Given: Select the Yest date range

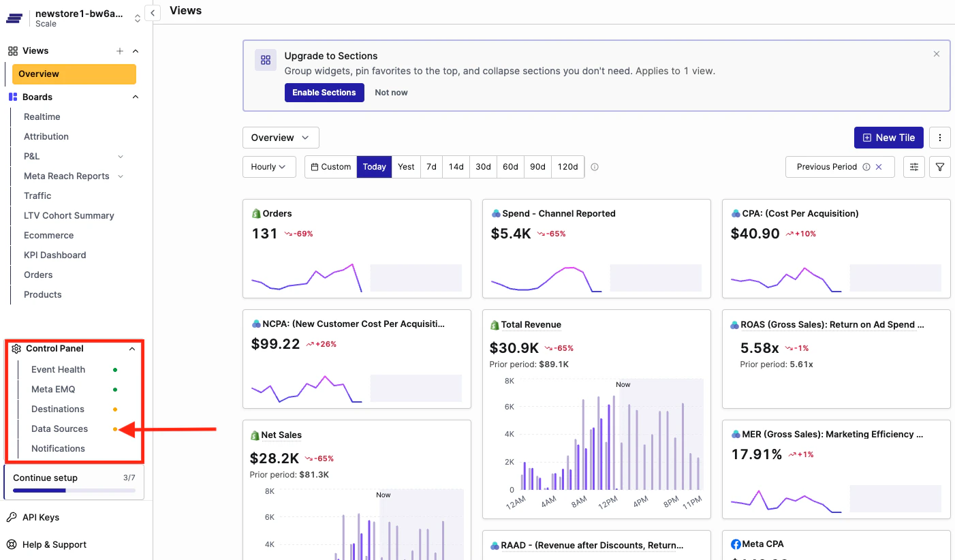Looking at the screenshot, I should 407,167.
